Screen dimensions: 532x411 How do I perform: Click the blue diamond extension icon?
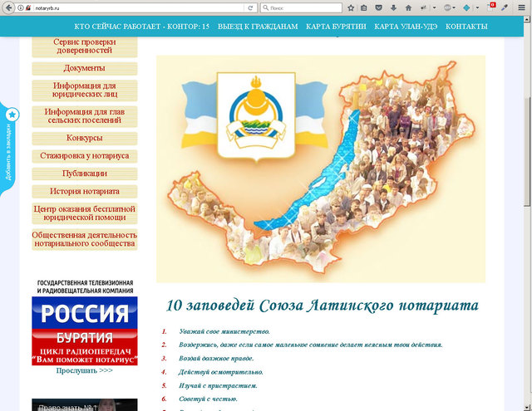point(467,7)
